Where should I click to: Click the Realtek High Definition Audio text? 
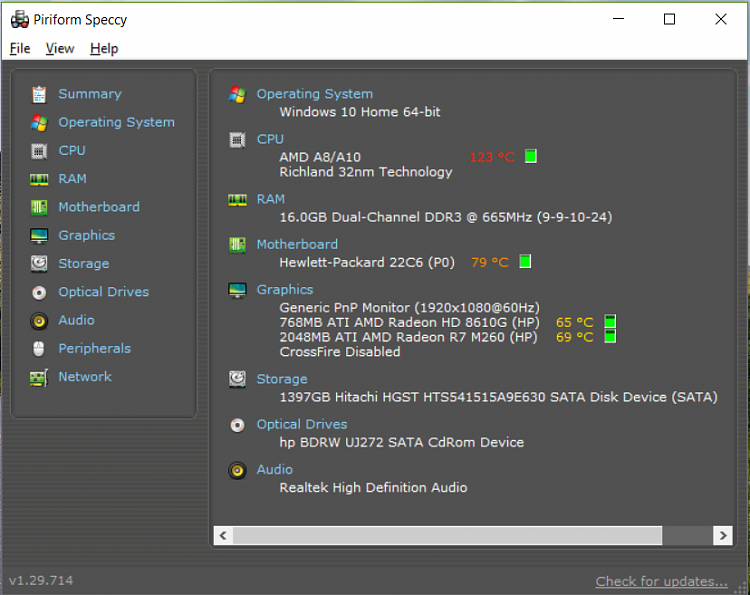(373, 488)
